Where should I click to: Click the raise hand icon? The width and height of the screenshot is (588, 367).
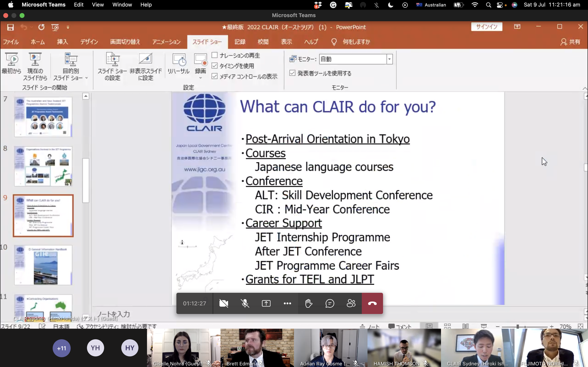click(x=308, y=303)
